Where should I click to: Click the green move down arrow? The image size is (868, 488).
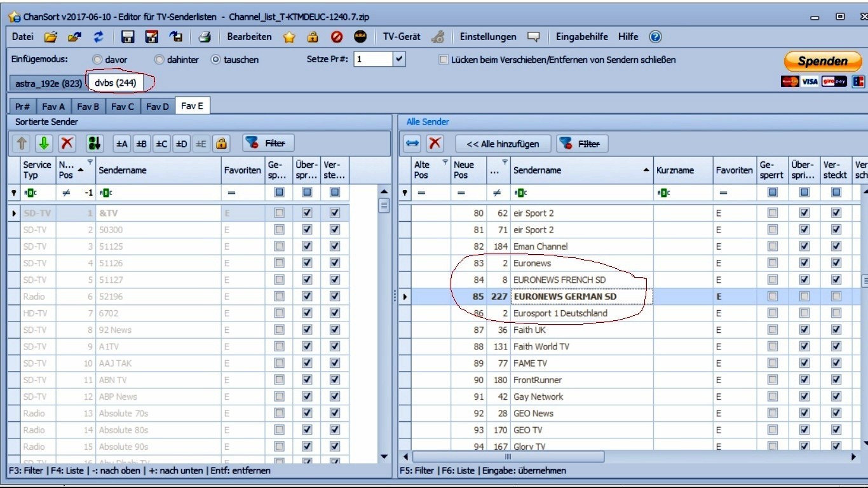pos(44,144)
